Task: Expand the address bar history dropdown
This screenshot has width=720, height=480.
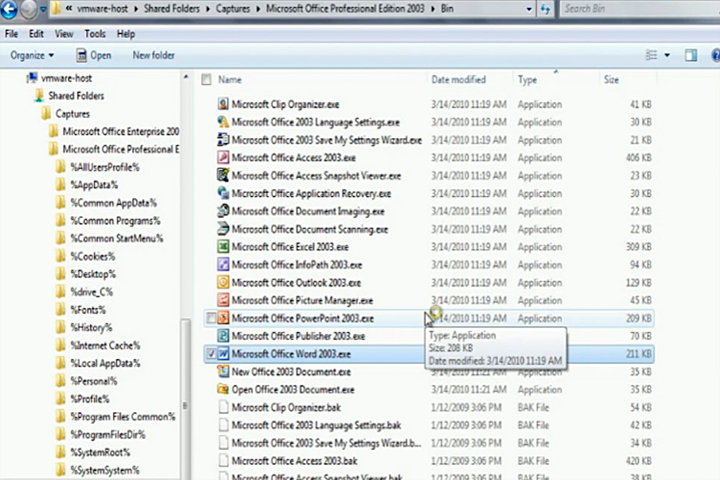Action: tap(529, 9)
